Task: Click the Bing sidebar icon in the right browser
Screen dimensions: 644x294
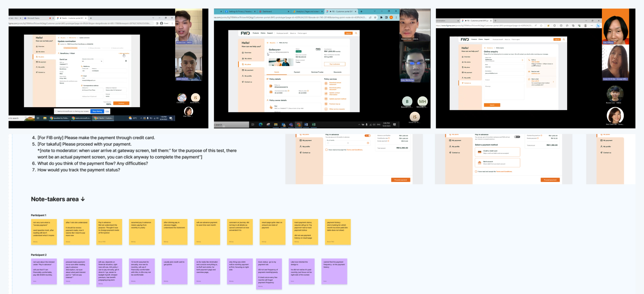Action: 598,26
